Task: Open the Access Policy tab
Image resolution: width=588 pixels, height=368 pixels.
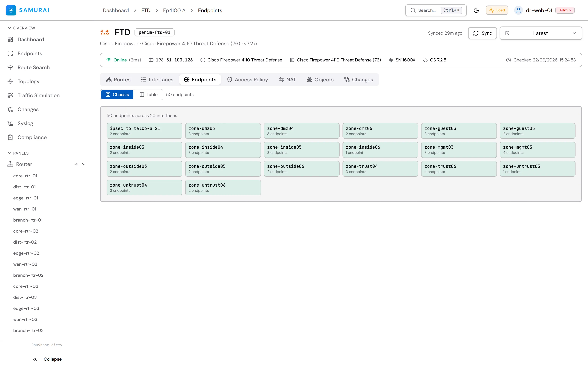Action: [x=248, y=80]
